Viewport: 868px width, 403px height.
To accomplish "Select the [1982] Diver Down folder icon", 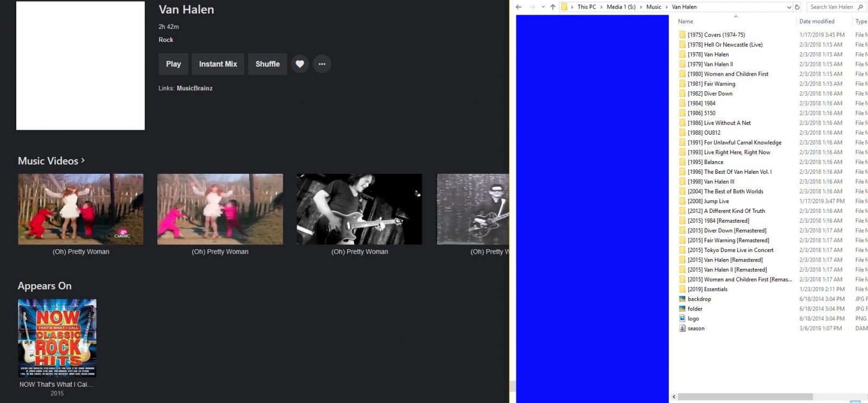I will [682, 93].
